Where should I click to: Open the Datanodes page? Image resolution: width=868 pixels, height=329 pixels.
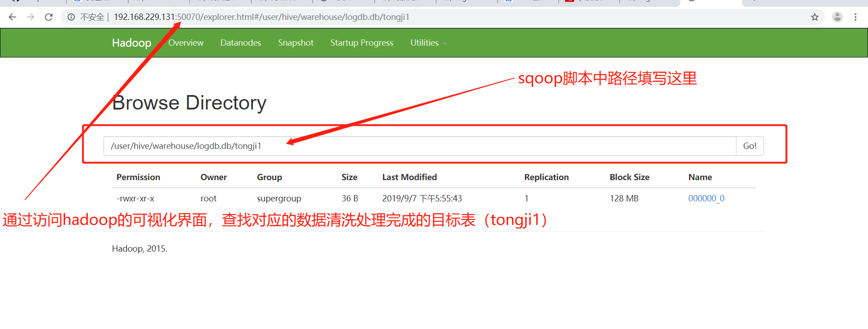tap(241, 43)
